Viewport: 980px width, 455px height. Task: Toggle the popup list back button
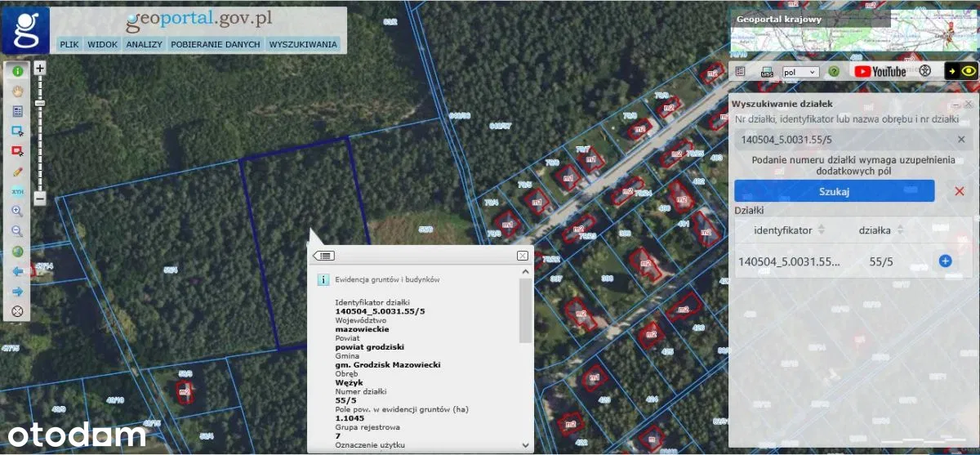point(324,256)
